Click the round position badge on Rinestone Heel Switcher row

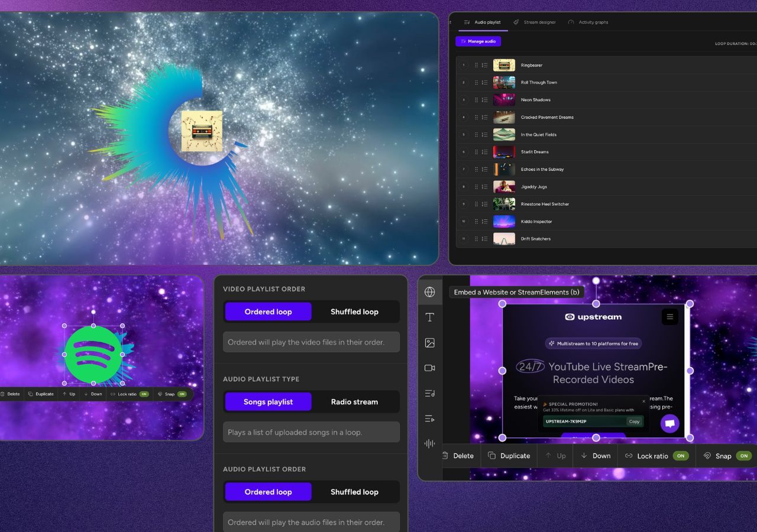(464, 204)
